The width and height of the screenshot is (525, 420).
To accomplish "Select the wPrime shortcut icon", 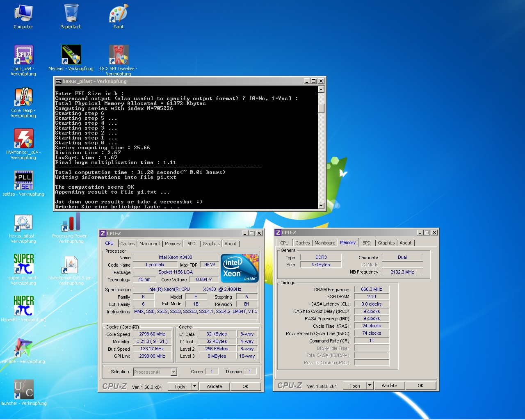I will pos(23,351).
